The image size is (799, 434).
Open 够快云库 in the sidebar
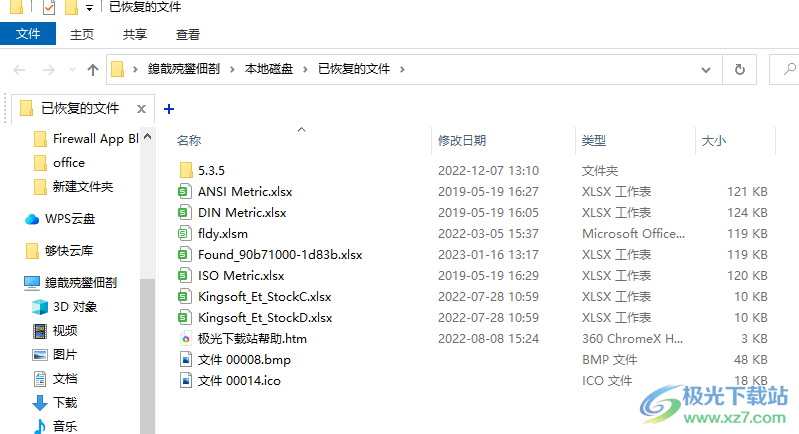[x=59, y=251]
